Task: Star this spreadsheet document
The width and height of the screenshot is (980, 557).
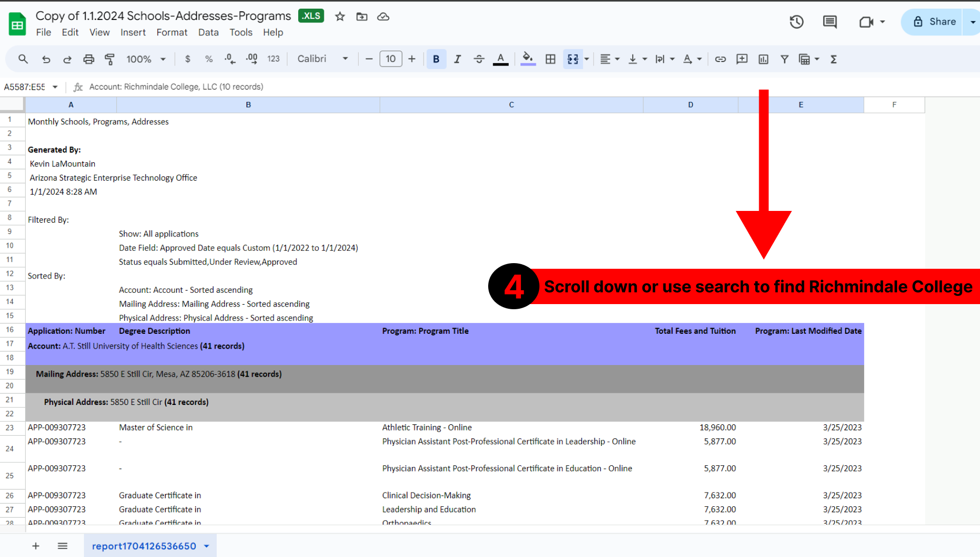Action: point(340,16)
